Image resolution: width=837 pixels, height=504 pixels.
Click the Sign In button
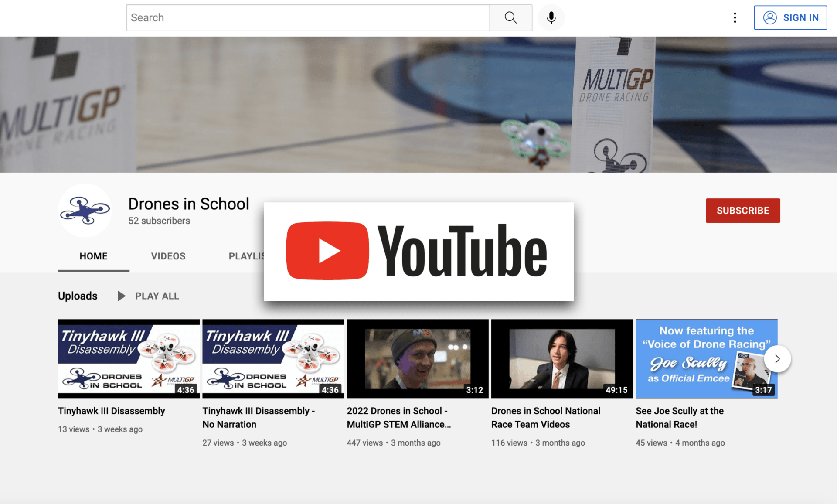pyautogui.click(x=790, y=18)
